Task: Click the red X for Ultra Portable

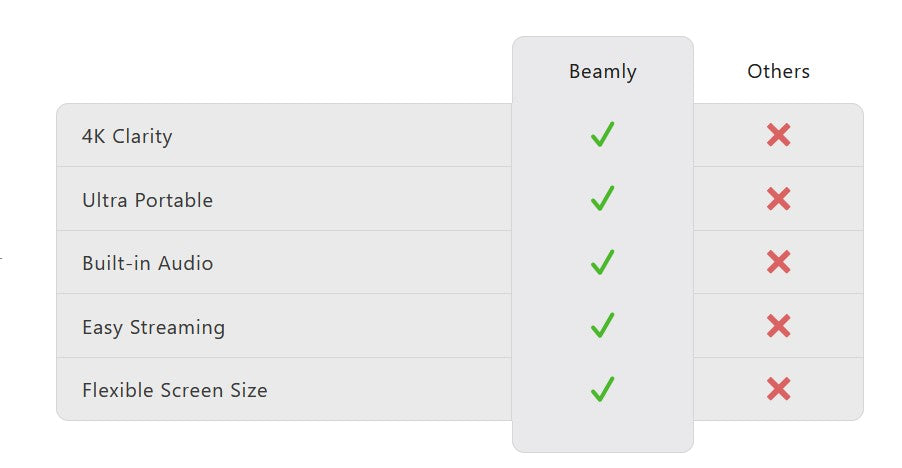Action: tap(778, 199)
